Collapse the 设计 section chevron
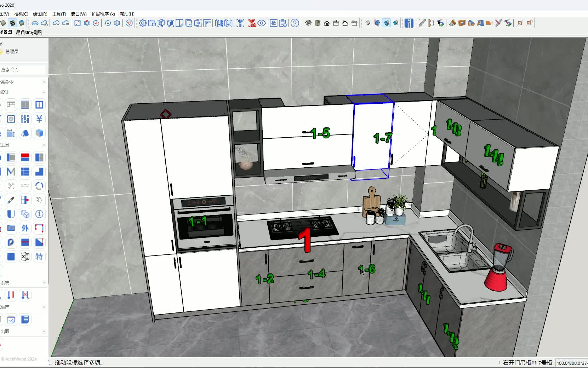 [44, 92]
